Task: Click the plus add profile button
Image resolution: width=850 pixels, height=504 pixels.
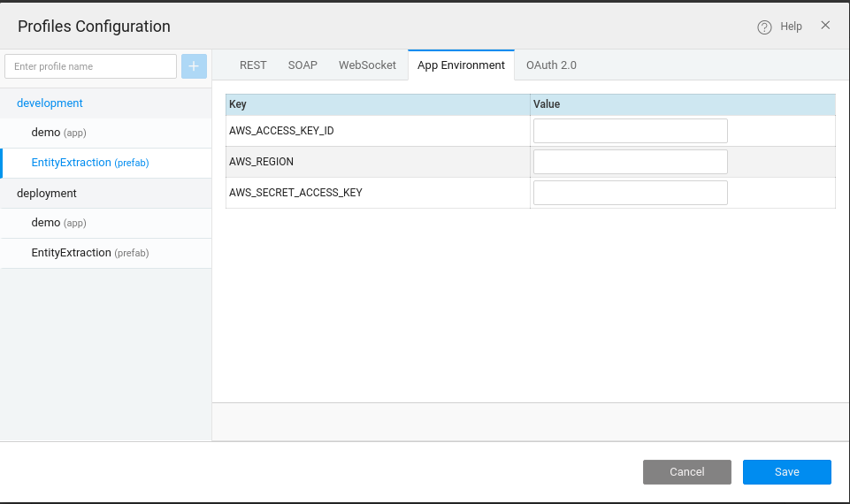Action: (x=194, y=66)
